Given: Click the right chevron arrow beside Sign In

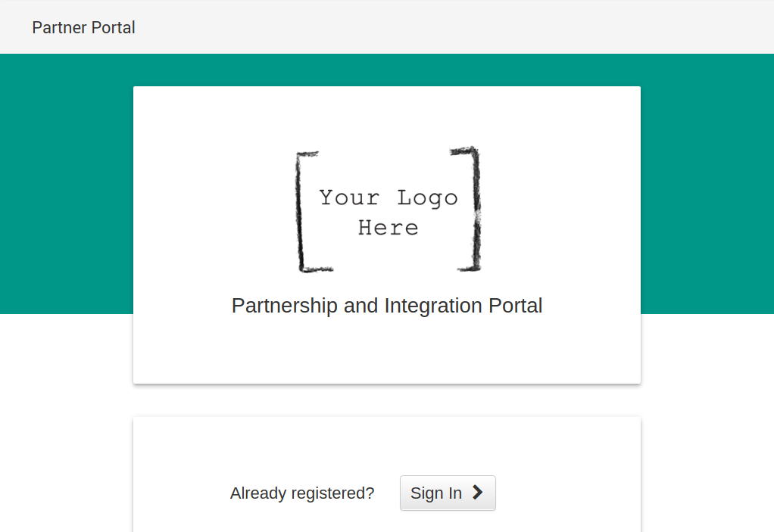Looking at the screenshot, I should 477,493.
